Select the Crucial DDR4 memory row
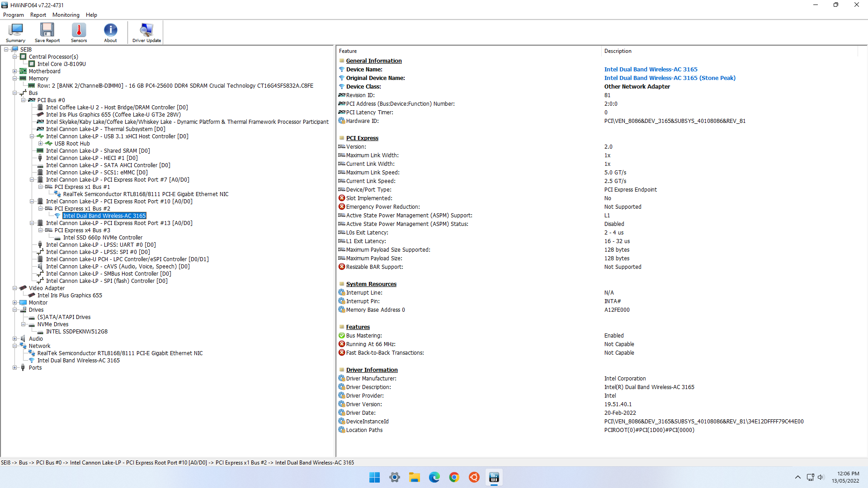Image resolution: width=868 pixels, height=488 pixels. 175,86
